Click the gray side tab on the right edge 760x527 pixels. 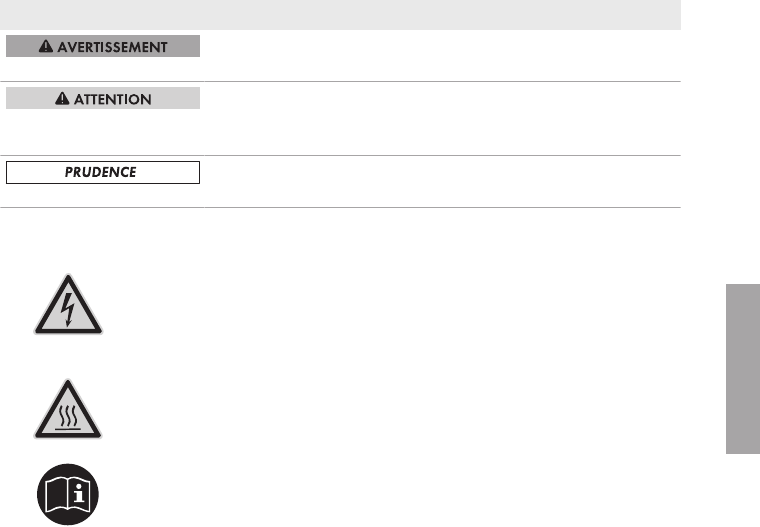pos(743,369)
